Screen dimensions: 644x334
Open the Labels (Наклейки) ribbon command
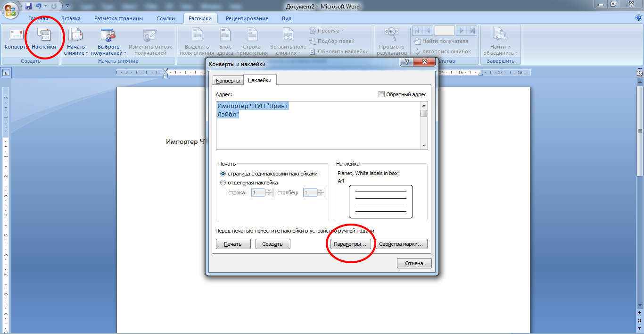click(x=44, y=39)
